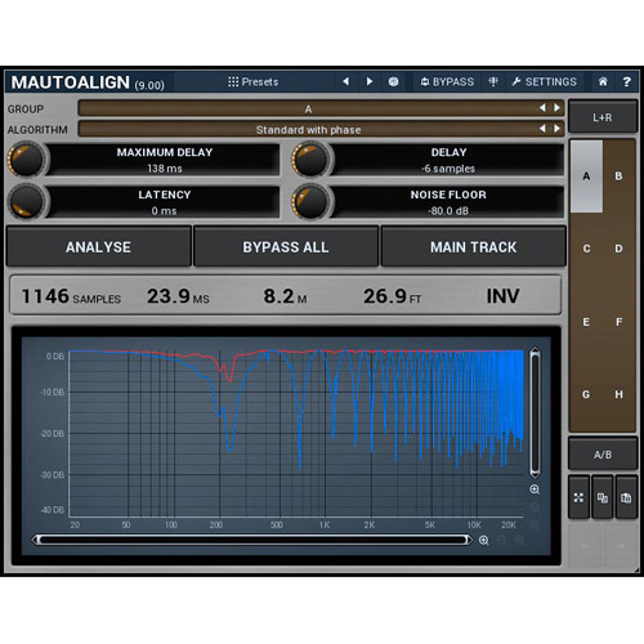
Task: Click the NOISE FLOOR knob
Action: pyautogui.click(x=310, y=202)
